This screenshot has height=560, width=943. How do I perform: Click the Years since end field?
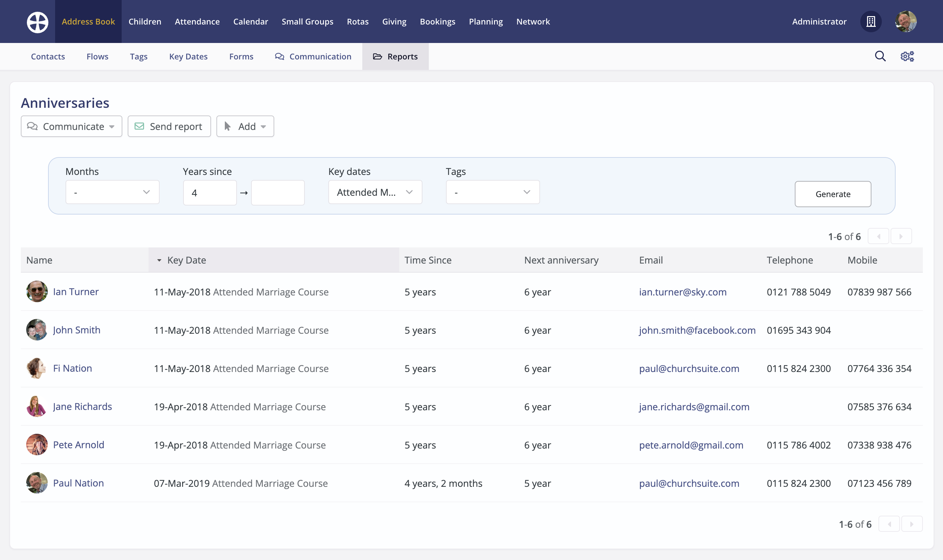[278, 193]
